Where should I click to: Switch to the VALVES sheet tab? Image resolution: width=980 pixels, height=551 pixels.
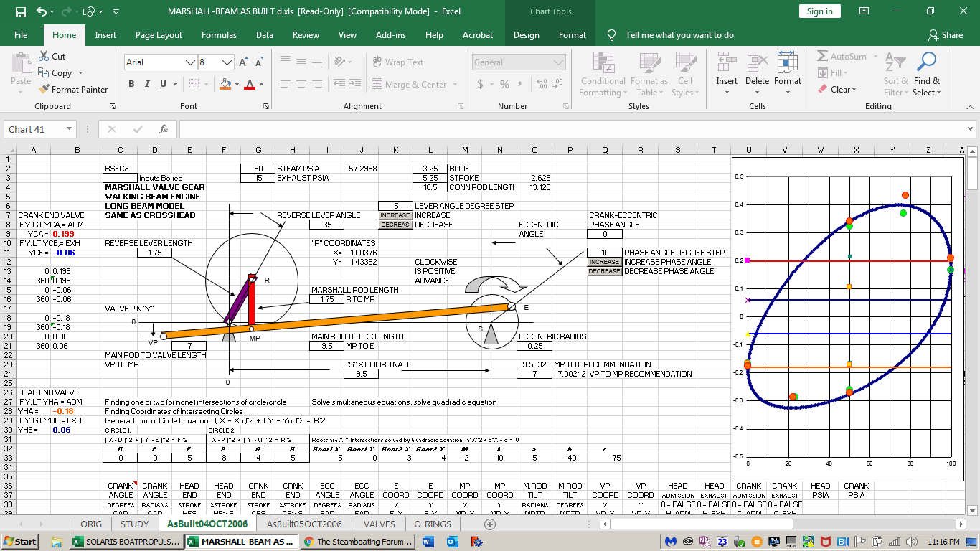[x=379, y=524]
